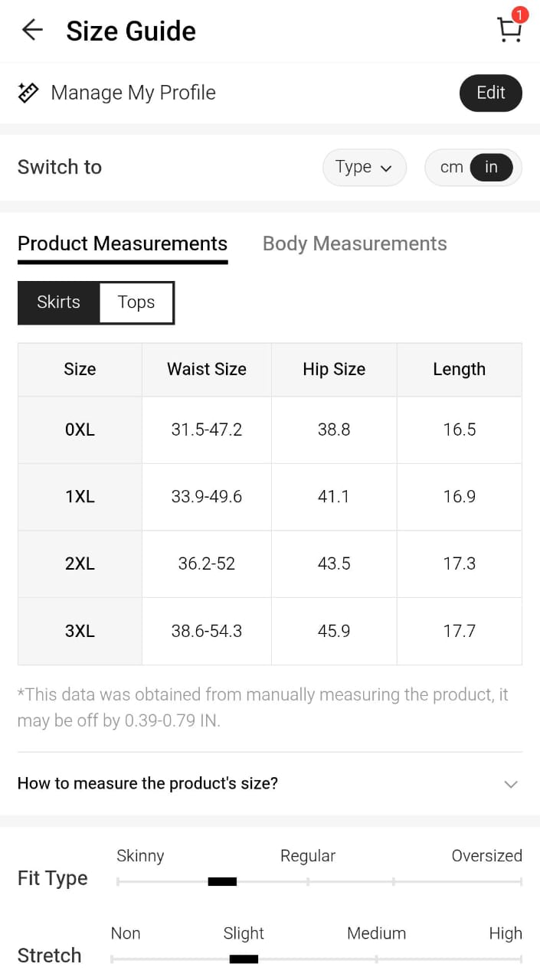This screenshot has height=980, width=540.
Task: Tap the ruler pencil profile icon
Action: (28, 93)
